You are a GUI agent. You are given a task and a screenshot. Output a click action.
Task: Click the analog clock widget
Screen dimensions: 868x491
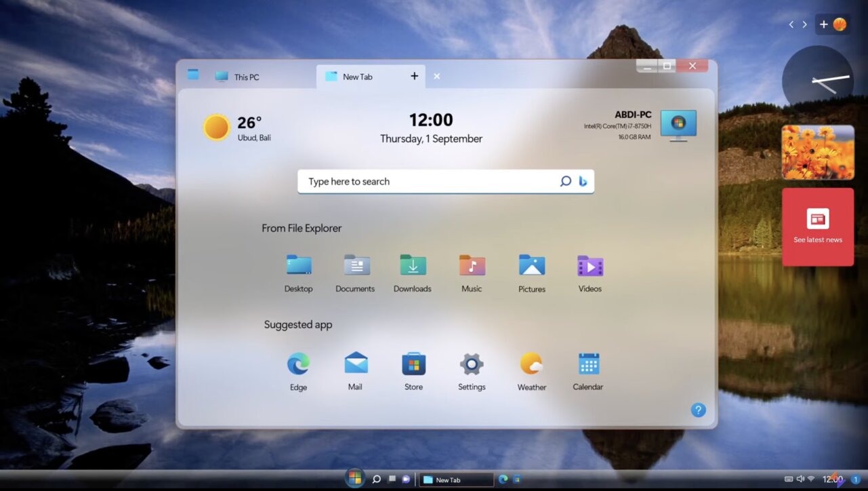pos(818,81)
